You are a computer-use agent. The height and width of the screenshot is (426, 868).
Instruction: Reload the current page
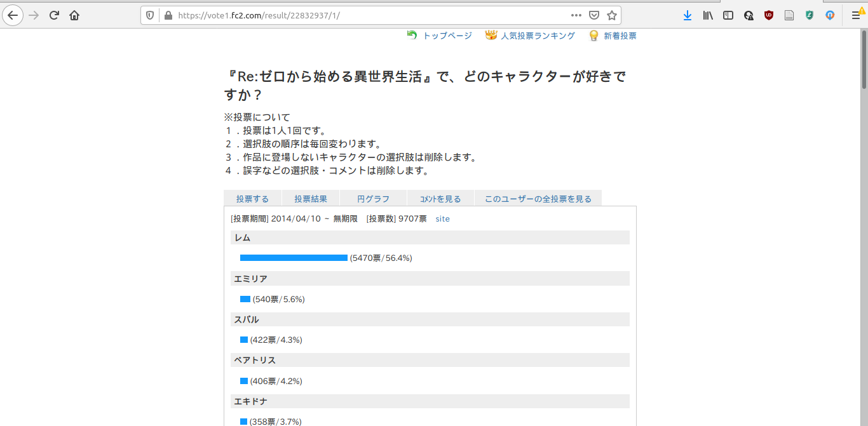(54, 15)
